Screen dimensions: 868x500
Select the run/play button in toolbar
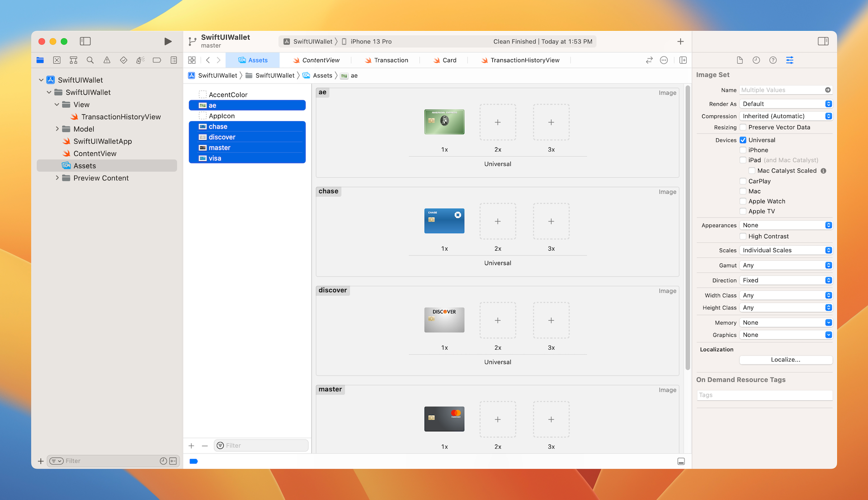(168, 41)
